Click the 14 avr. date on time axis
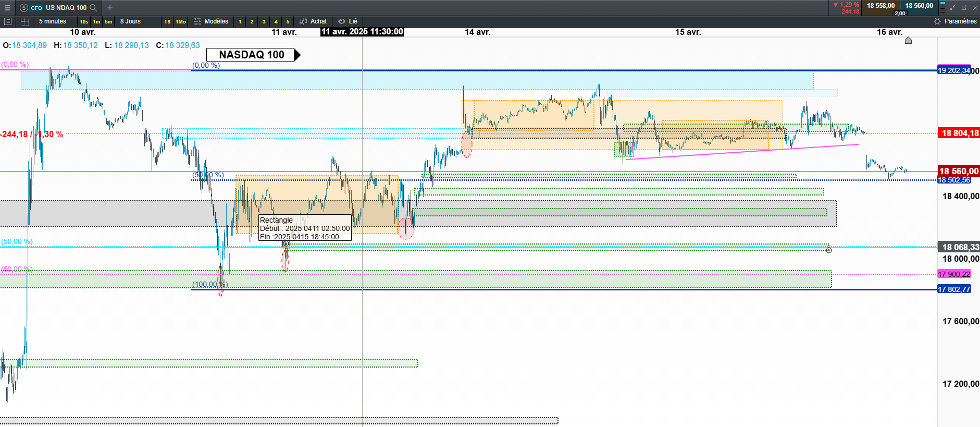Viewport: 980px width, 427px height. tap(478, 32)
